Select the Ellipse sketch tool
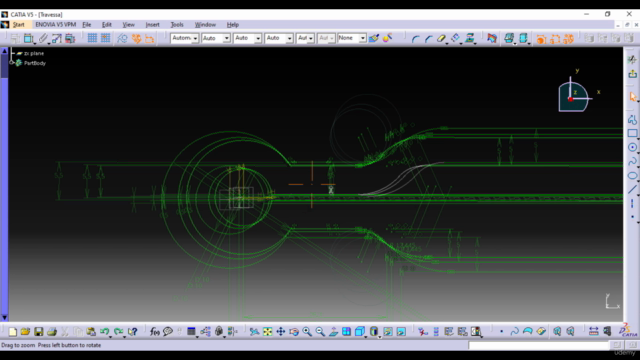This screenshot has width=640, height=360. click(632, 176)
